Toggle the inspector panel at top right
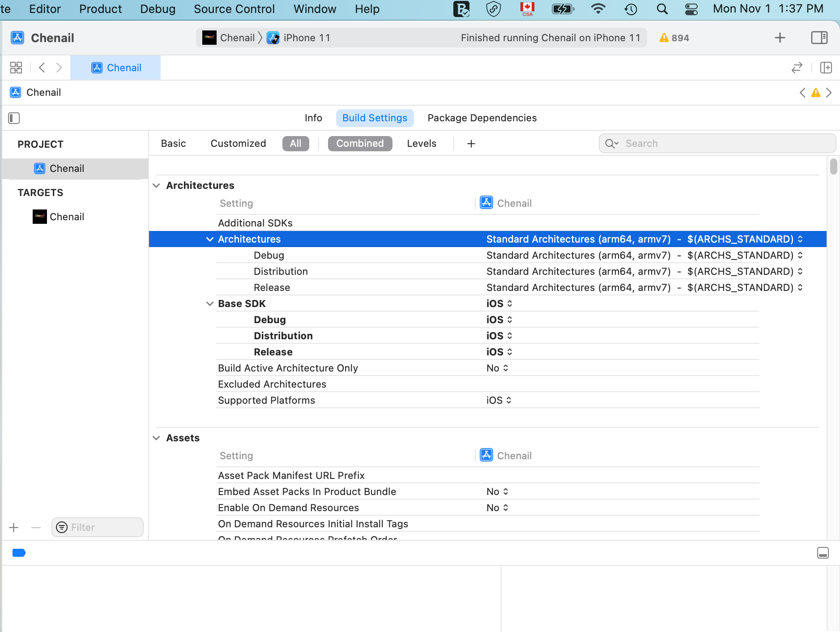Viewport: 840px width, 632px height. pyautogui.click(x=819, y=38)
